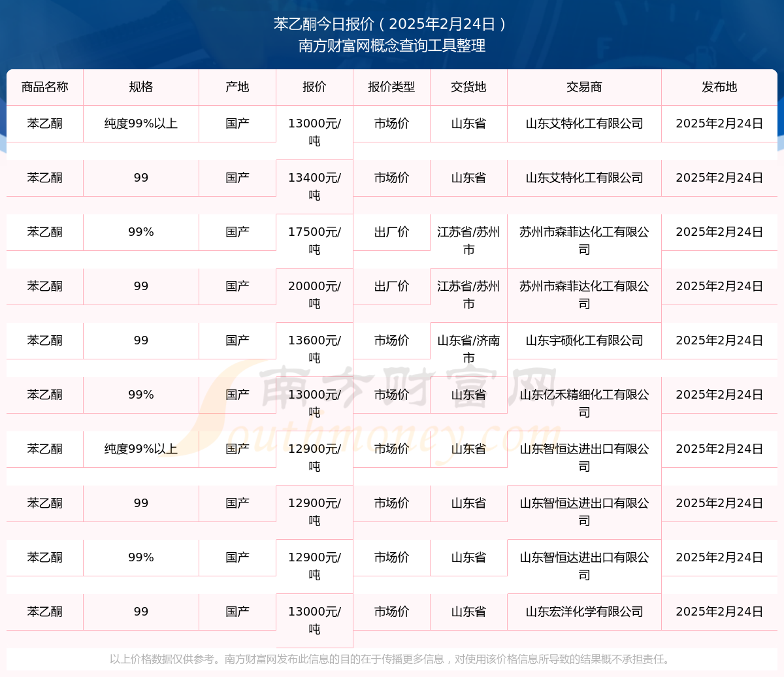
Task: Click the page title 苯乙酮今日报价（2025年2月24日）
Action: click(391, 24)
